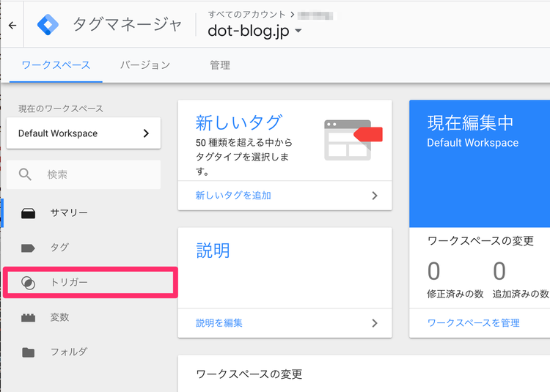This screenshot has width=550, height=392.
Task: Click the 説明 card heading
Action: (x=213, y=251)
